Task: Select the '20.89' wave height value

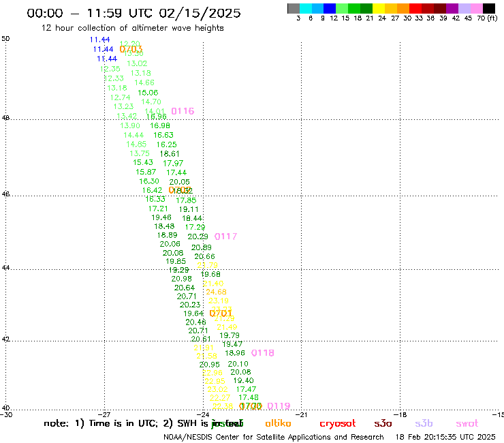Action: pyautogui.click(x=201, y=247)
